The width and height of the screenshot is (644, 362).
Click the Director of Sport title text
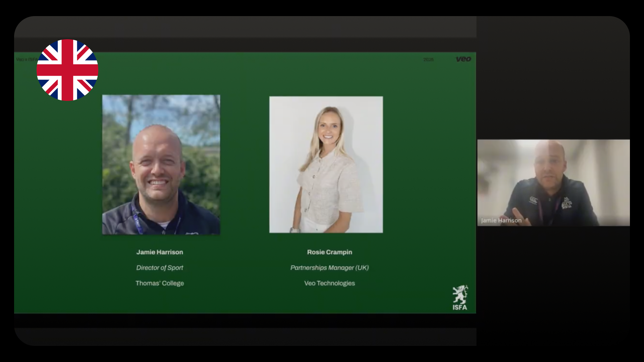coord(160,267)
